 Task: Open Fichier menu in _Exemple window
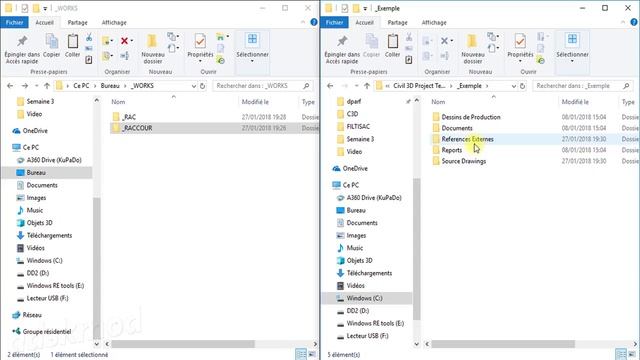point(334,22)
